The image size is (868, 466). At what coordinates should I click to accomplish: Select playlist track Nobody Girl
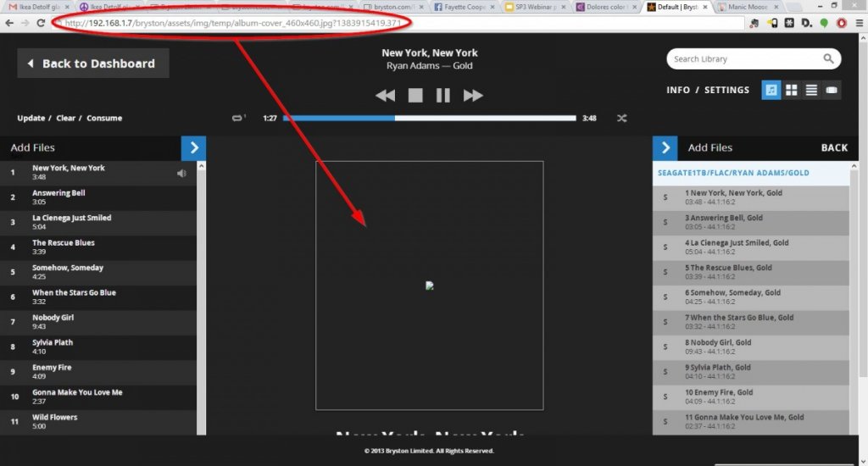coord(98,322)
